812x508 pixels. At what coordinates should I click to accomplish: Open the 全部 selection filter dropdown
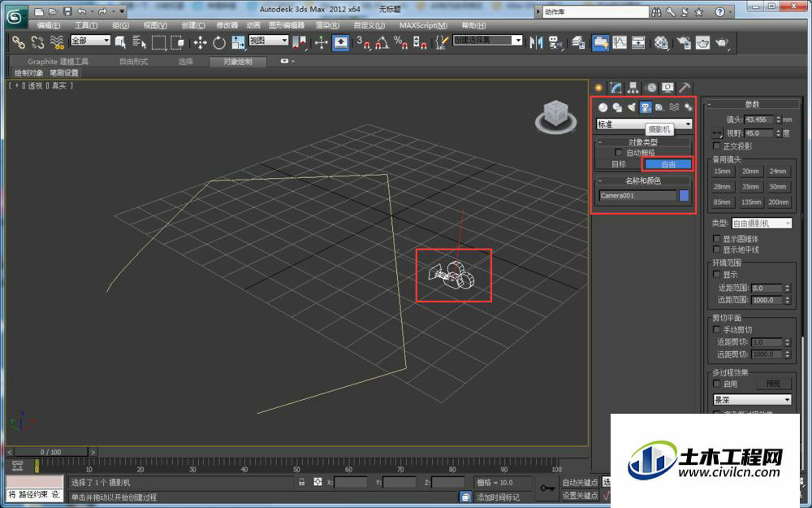[91, 40]
